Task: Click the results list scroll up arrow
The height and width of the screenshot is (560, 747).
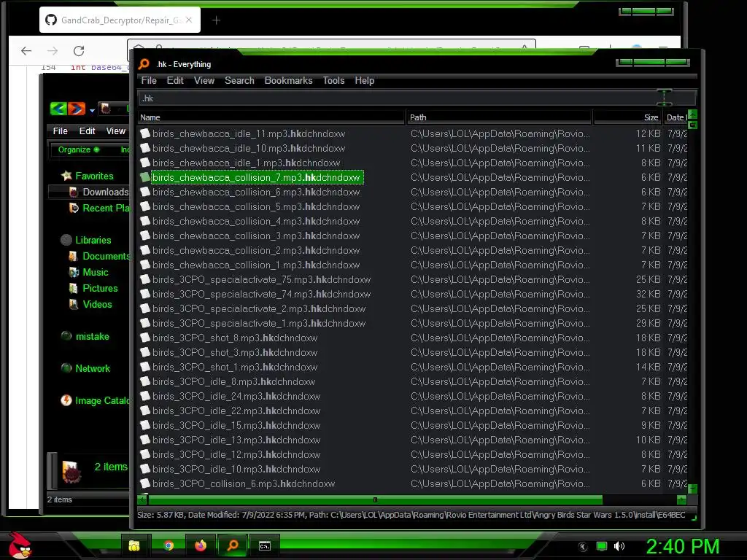Action: tap(693, 114)
